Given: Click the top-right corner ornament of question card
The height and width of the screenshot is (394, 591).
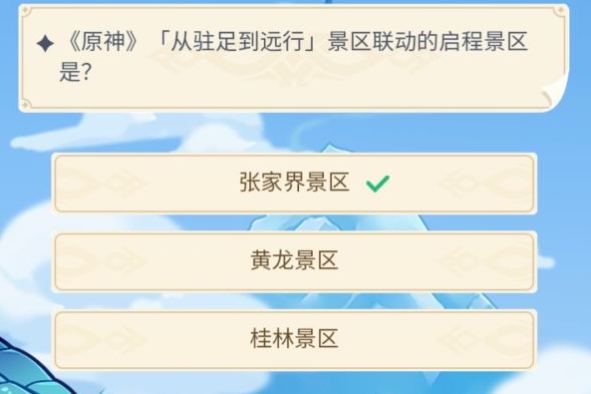Looking at the screenshot, I should click(560, 11).
